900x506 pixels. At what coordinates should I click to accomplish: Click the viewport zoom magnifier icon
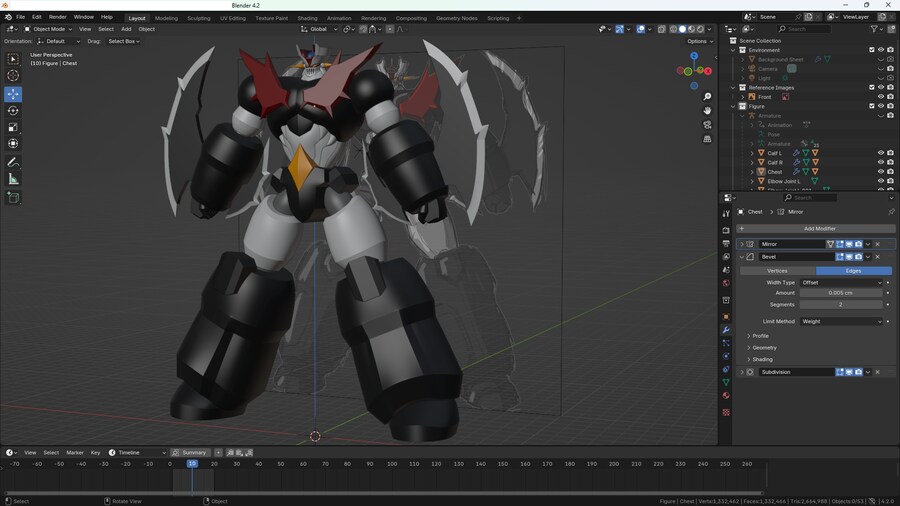coord(707,96)
